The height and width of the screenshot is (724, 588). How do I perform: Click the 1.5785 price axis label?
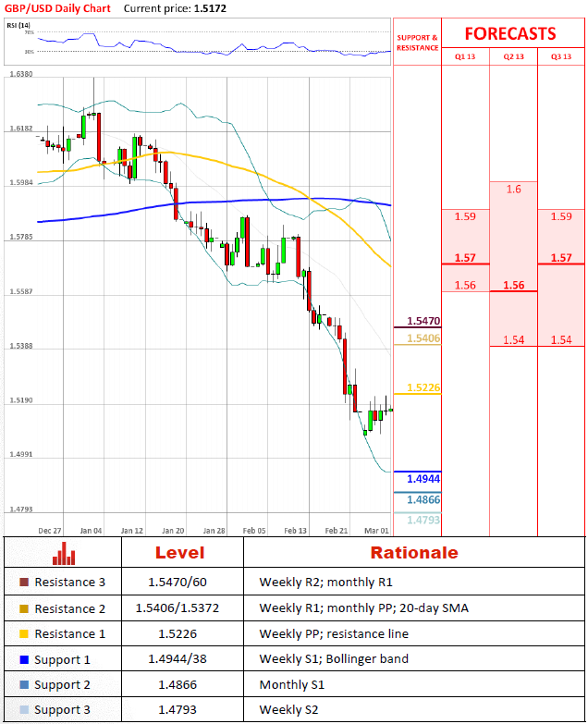point(21,237)
